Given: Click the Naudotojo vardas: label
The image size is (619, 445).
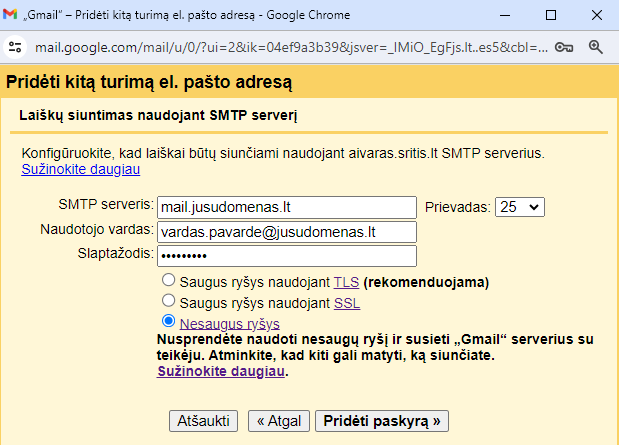Looking at the screenshot, I should (97, 229).
